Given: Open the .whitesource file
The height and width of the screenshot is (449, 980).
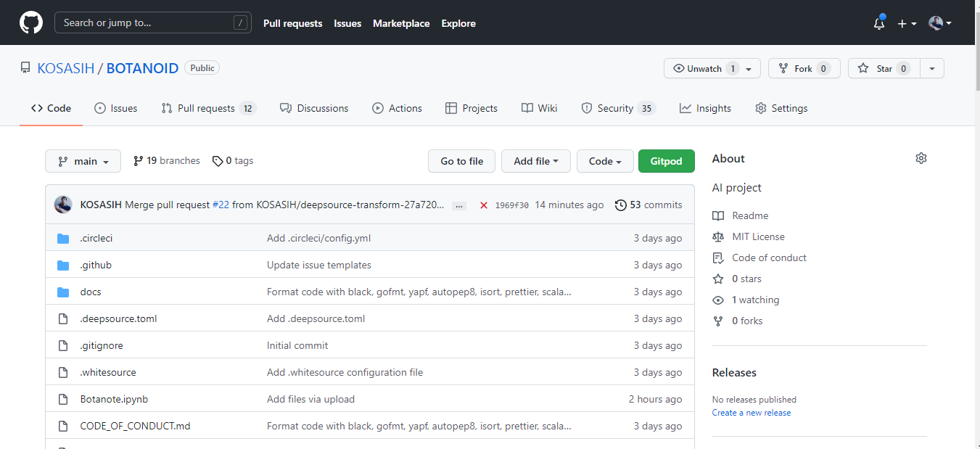Looking at the screenshot, I should click(x=108, y=372).
